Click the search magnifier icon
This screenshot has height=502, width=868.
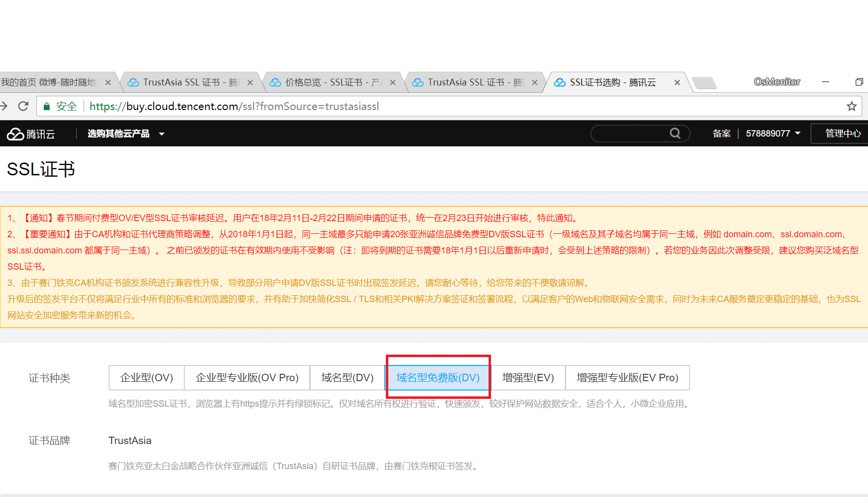click(675, 133)
